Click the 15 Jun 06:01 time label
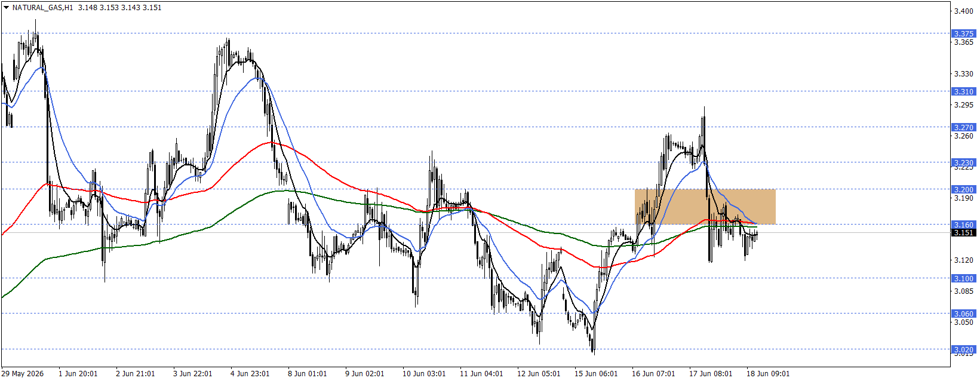The width and height of the screenshot is (980, 381). click(596, 374)
